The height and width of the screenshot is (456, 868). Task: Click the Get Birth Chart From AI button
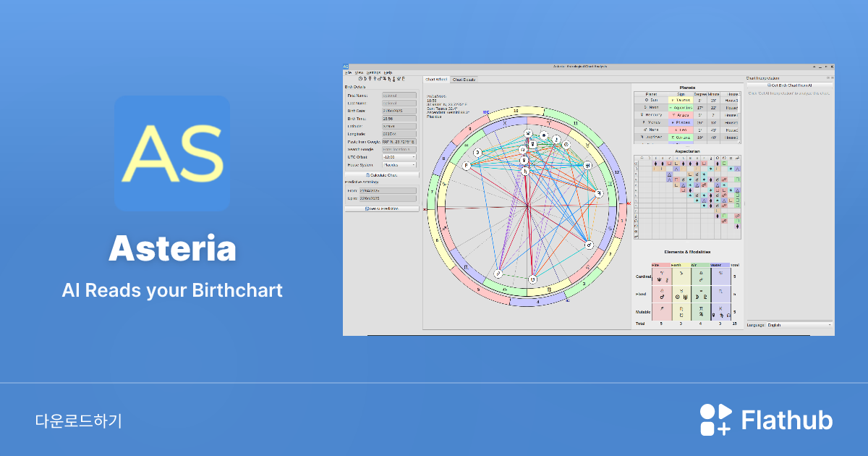[788, 85]
